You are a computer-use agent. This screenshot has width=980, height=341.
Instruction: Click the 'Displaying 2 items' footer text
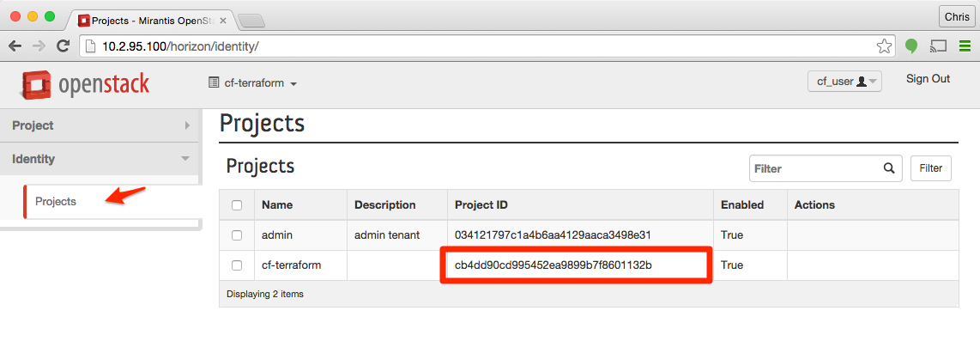click(265, 294)
